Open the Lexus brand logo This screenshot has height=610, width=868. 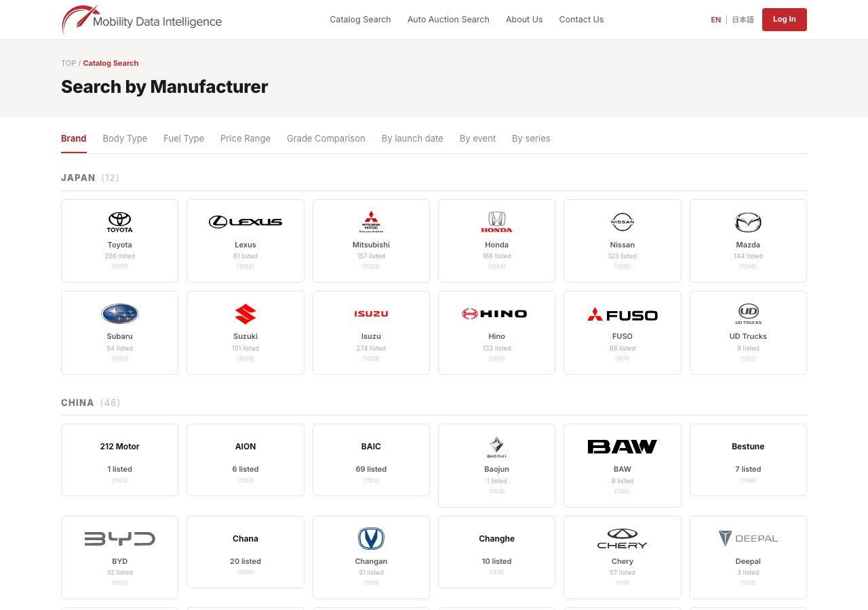245,222
